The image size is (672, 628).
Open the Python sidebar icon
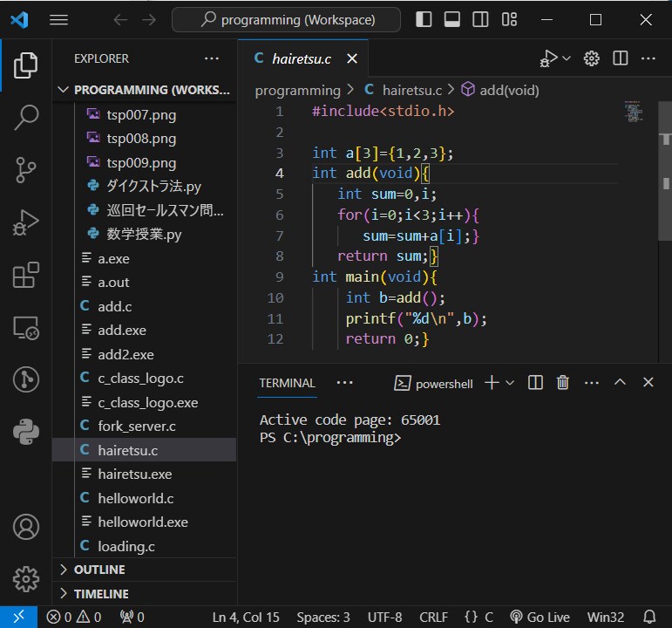tap(26, 432)
